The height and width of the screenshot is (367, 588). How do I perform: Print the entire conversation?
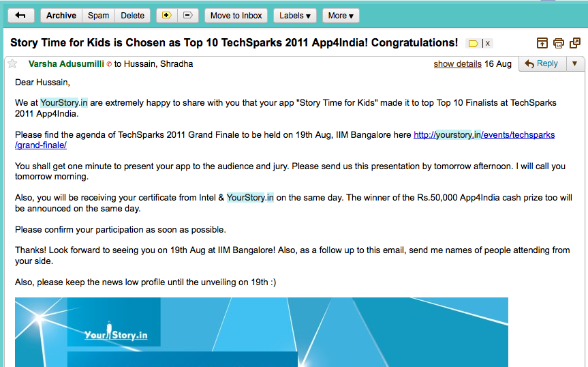point(559,43)
